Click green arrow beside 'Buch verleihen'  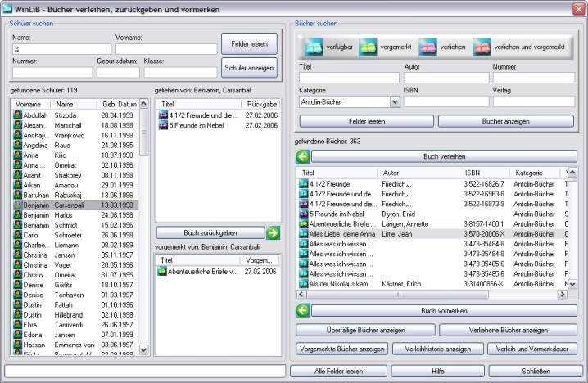[302, 155]
